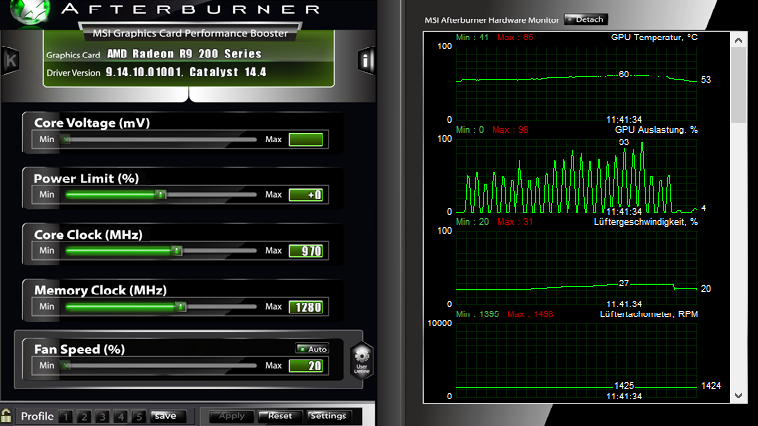
Task: Click the hardware monitor scrollbar thumb
Action: click(738, 85)
